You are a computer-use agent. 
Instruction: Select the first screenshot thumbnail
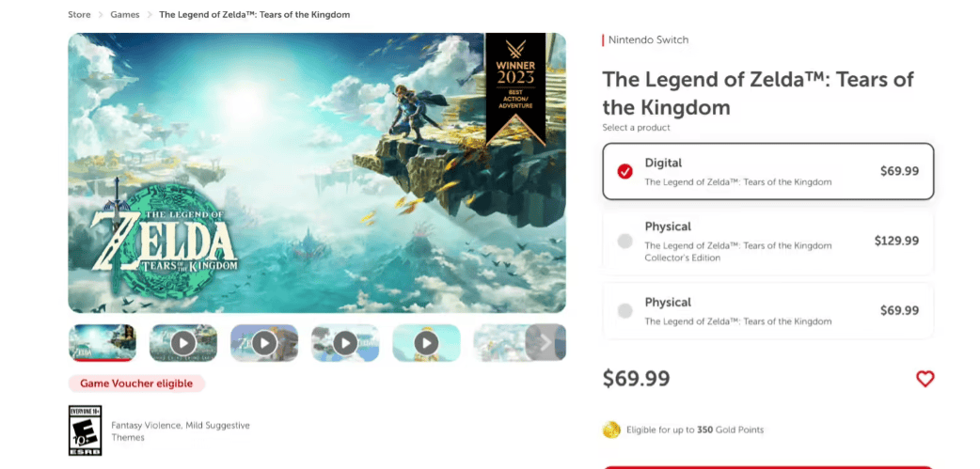tap(102, 342)
